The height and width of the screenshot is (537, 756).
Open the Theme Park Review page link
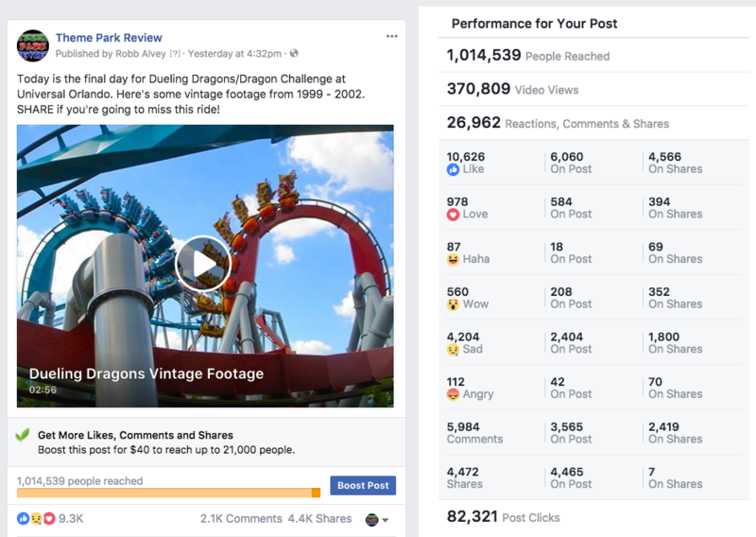109,38
